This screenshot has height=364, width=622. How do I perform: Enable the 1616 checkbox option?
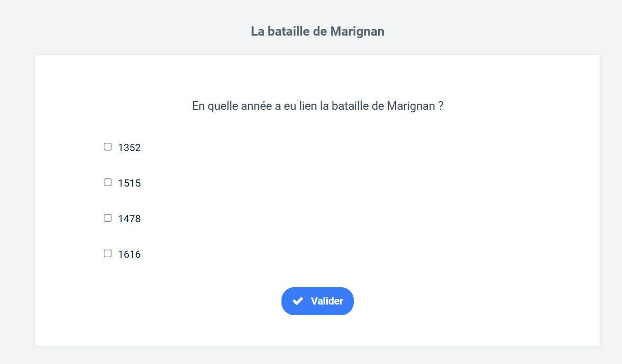[107, 254]
